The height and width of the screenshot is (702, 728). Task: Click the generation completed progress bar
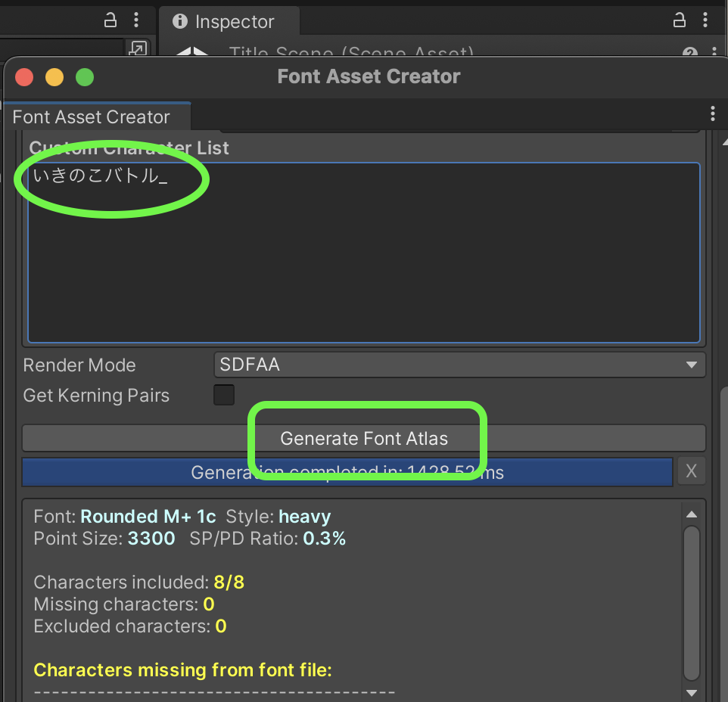click(347, 471)
